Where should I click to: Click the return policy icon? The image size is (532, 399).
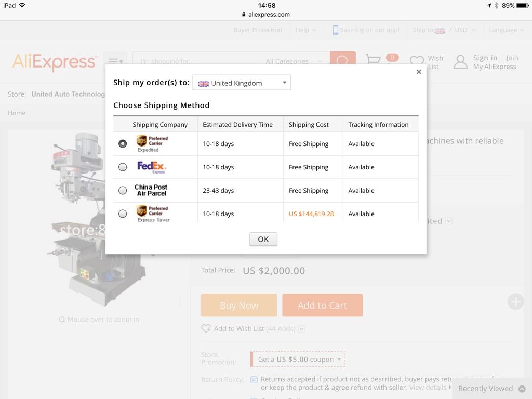coord(254,379)
